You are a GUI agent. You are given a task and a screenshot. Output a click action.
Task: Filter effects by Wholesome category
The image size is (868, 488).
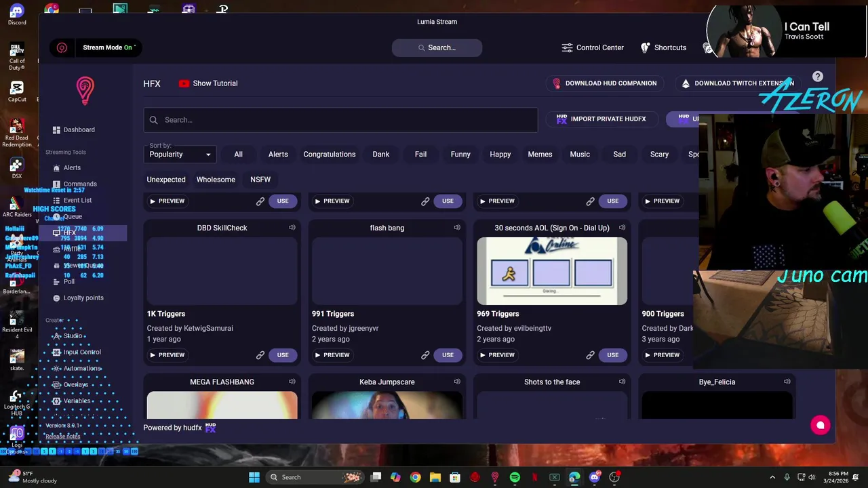pos(216,180)
